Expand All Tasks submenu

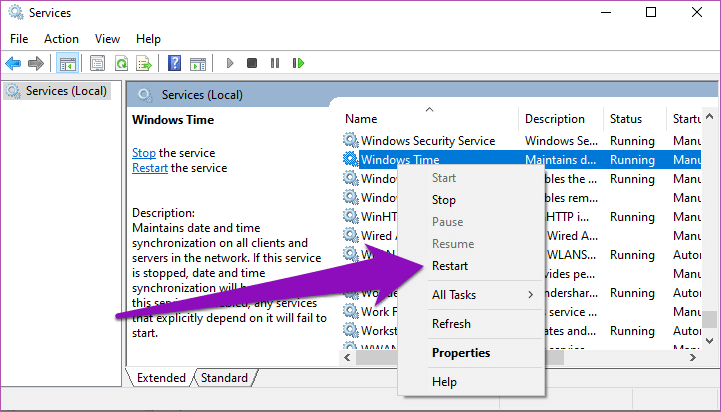(x=471, y=295)
